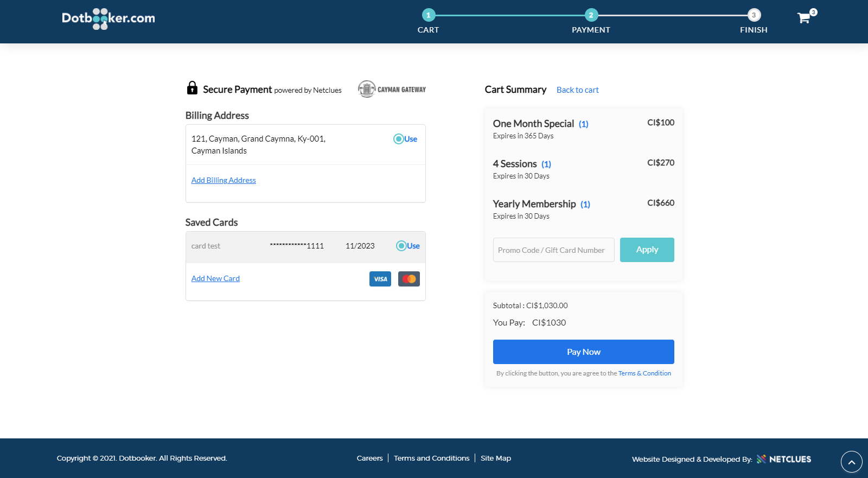Screen dimensions: 868x478
Task: Click Yearly Membership item name
Action: click(x=534, y=204)
